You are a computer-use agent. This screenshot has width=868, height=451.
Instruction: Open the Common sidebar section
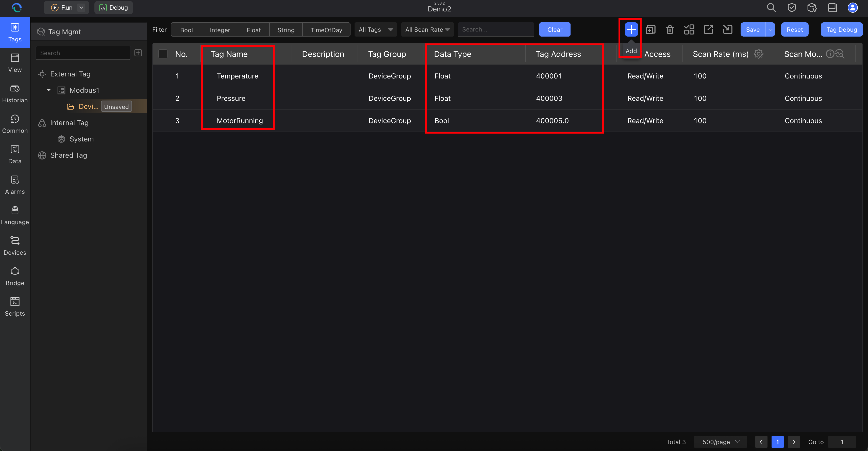[15, 124]
